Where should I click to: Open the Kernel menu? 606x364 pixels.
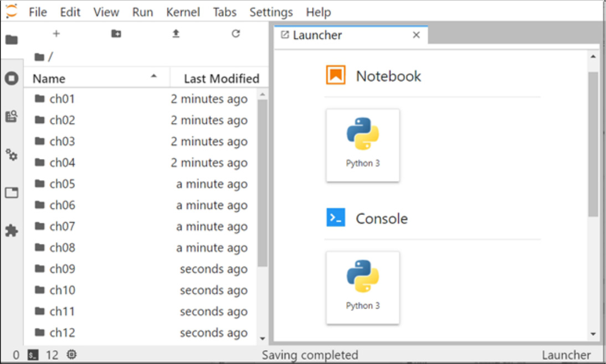coord(183,12)
